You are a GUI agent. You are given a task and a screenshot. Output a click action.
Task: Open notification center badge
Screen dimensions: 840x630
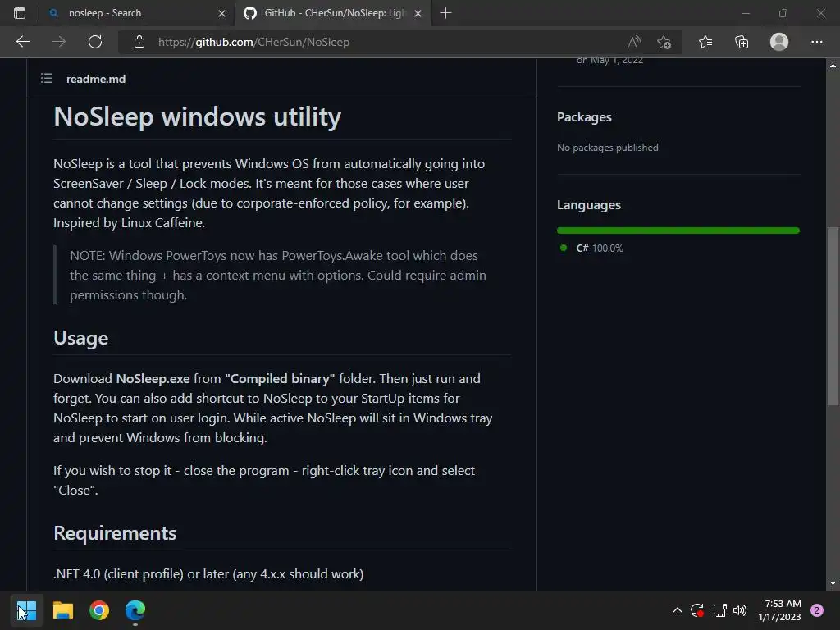[817, 610]
